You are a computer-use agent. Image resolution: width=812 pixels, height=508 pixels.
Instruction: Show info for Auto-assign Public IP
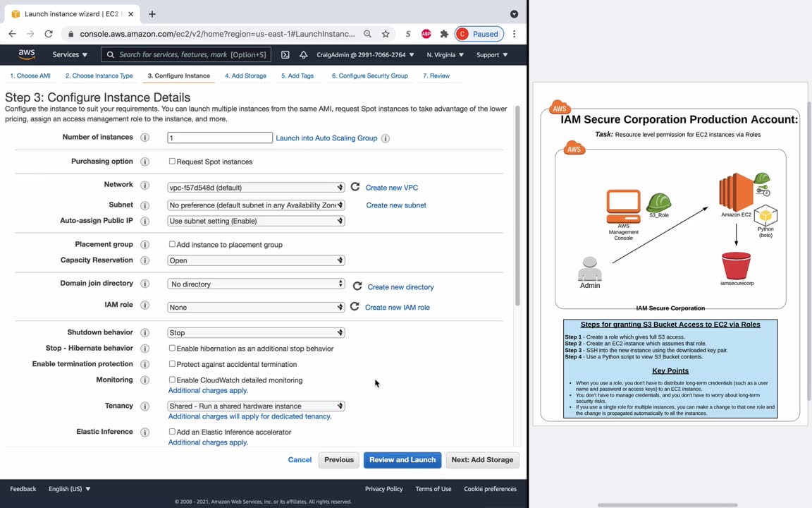[x=145, y=221]
